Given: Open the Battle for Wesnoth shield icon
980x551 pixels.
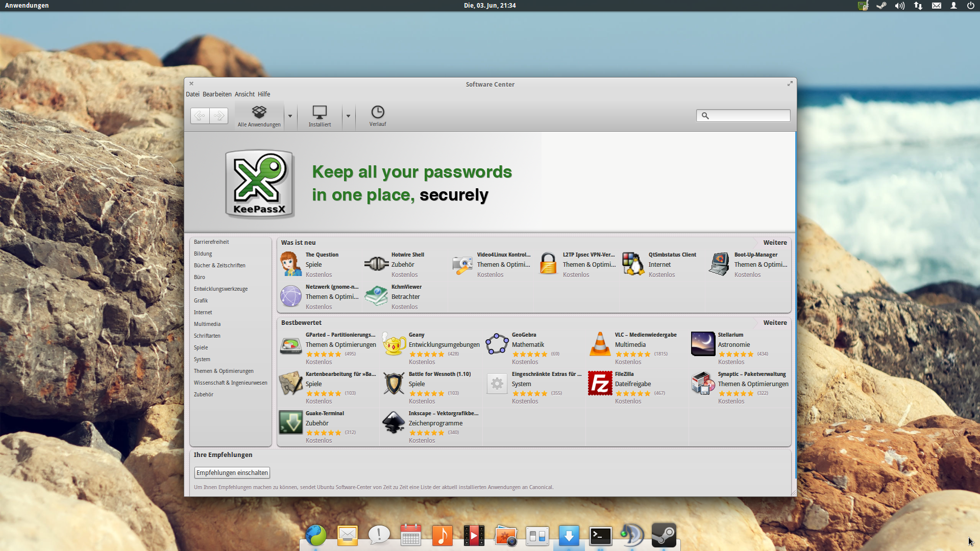Looking at the screenshot, I should (394, 383).
